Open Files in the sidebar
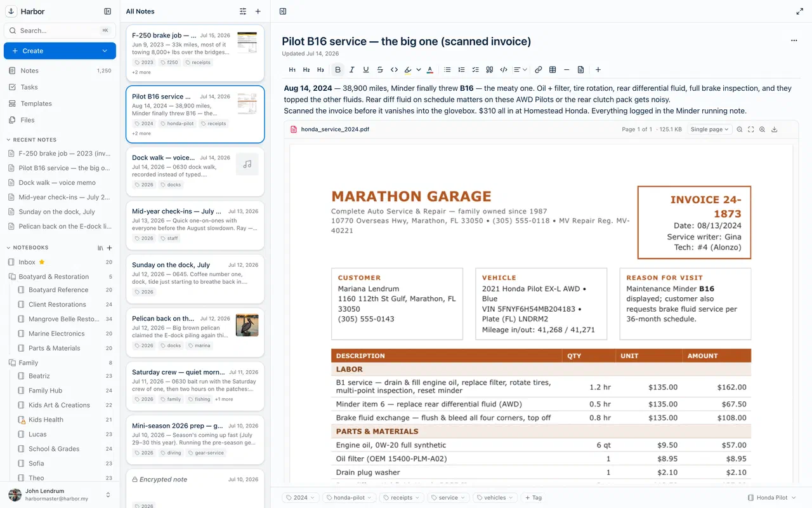This screenshot has height=508, width=812. point(60,120)
